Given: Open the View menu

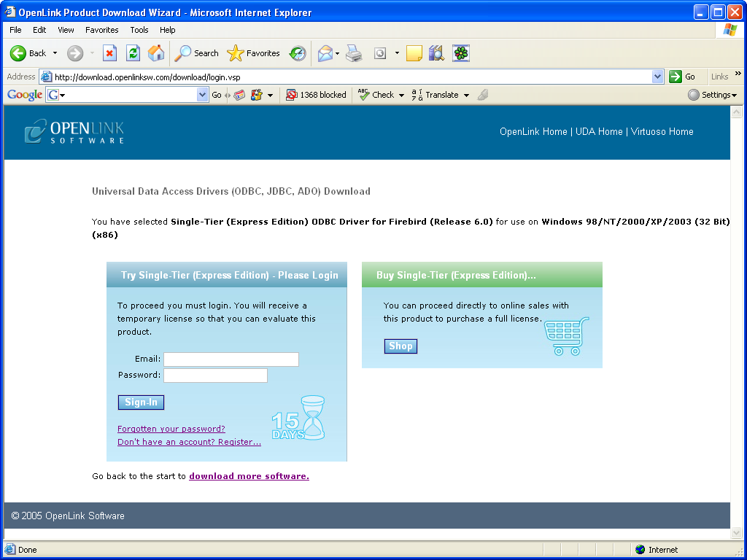Looking at the screenshot, I should 66,29.
